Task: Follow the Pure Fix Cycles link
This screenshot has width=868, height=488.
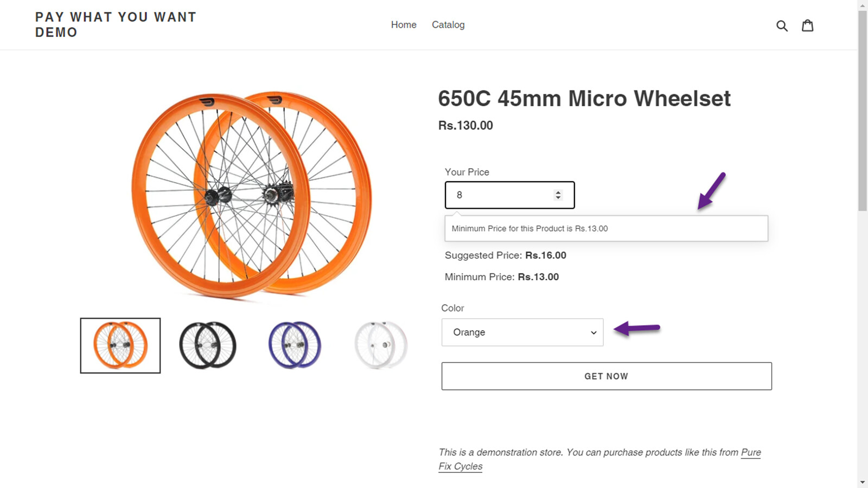Action: point(751,453)
